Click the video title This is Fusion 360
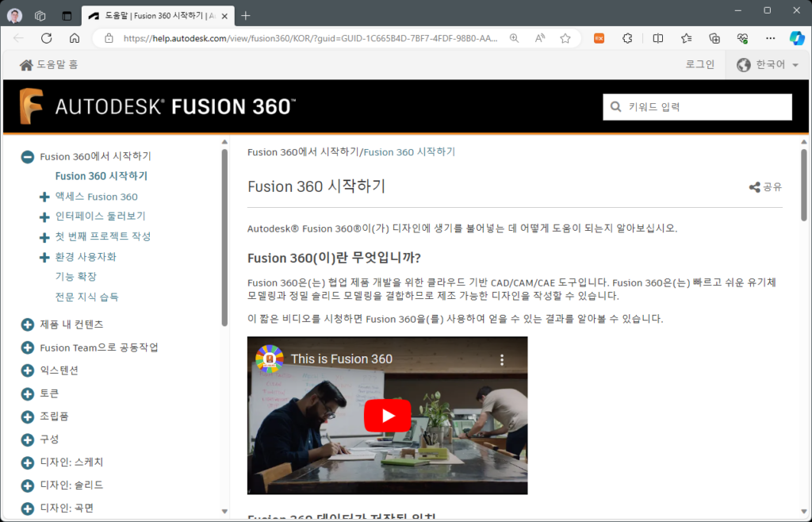 342,359
